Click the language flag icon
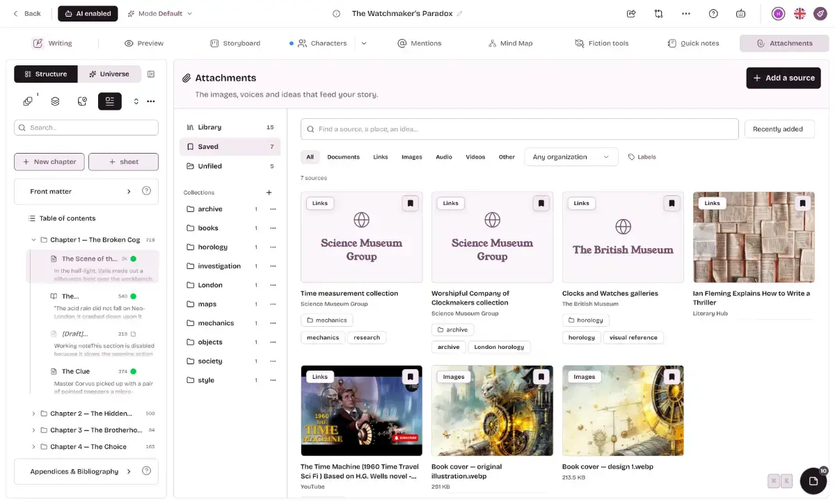The image size is (835, 504). click(x=800, y=13)
